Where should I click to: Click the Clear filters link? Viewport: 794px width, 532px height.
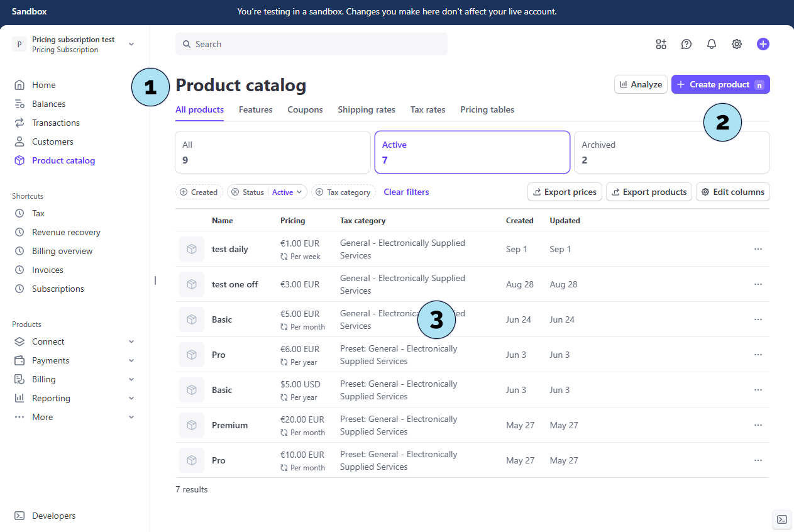point(406,192)
